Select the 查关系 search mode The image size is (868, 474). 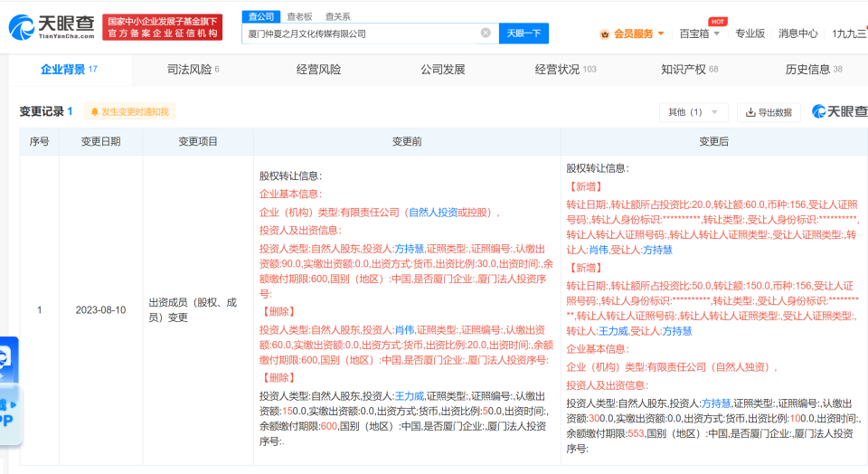pos(338,16)
